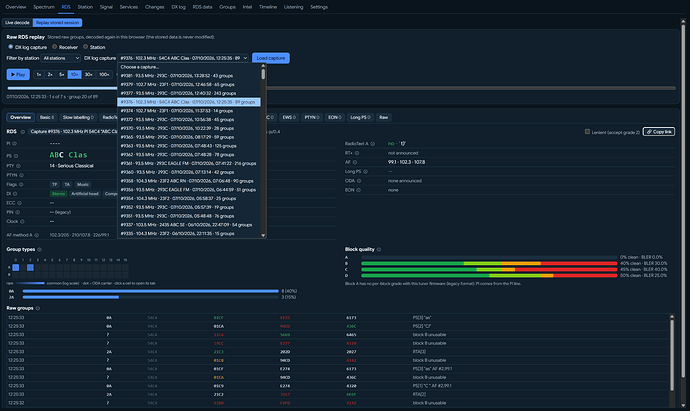The image size is (690, 411).
Task: Click the Copy link button
Action: (x=659, y=132)
